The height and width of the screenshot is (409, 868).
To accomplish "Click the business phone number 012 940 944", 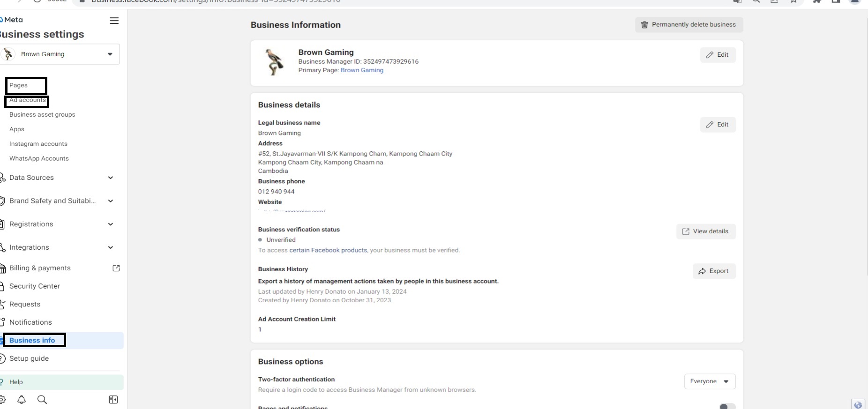I will point(276,192).
